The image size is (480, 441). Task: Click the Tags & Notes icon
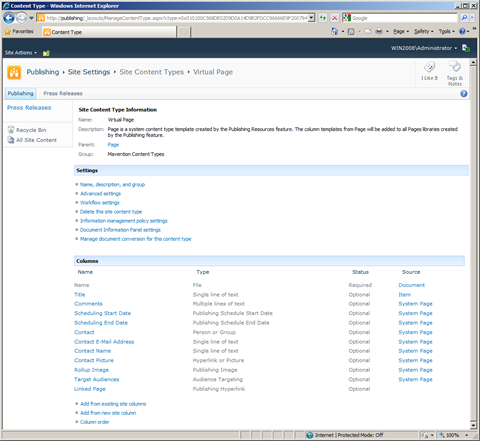pyautogui.click(x=455, y=67)
